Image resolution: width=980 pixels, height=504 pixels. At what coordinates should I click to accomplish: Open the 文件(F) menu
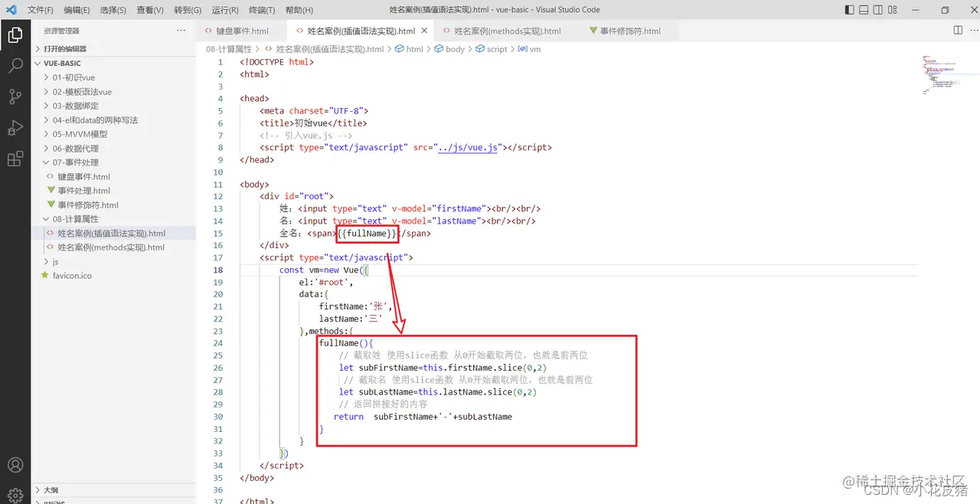[41, 10]
